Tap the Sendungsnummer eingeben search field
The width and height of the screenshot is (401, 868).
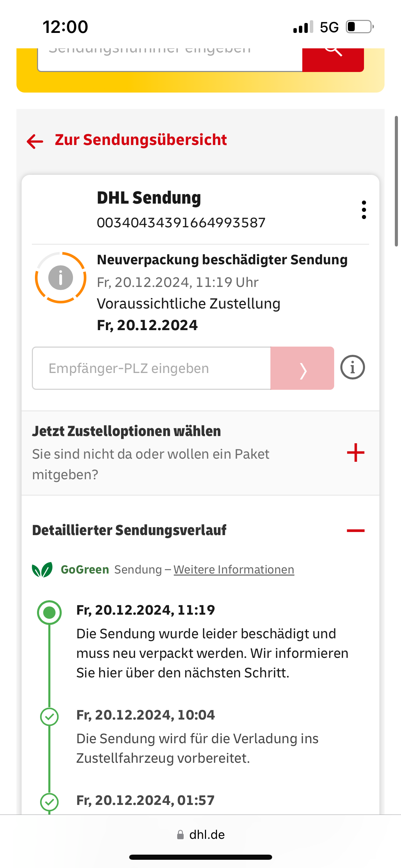coord(170,59)
